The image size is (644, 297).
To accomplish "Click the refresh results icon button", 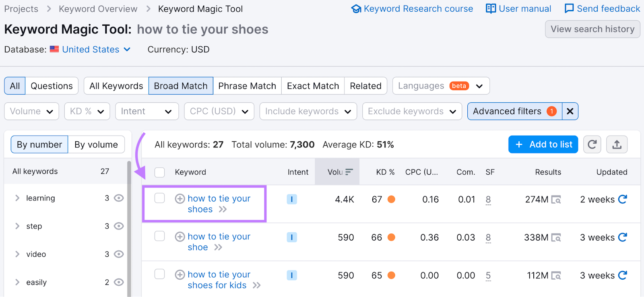I will [592, 144].
